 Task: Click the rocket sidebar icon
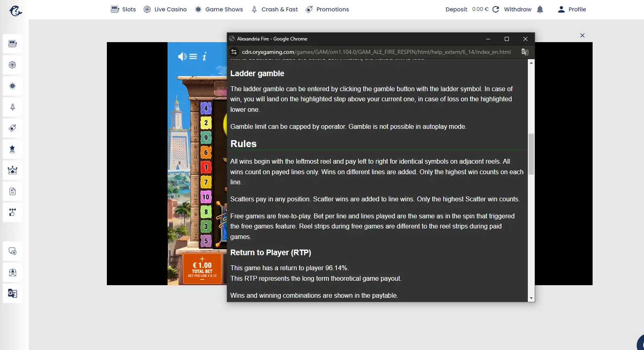point(13,107)
